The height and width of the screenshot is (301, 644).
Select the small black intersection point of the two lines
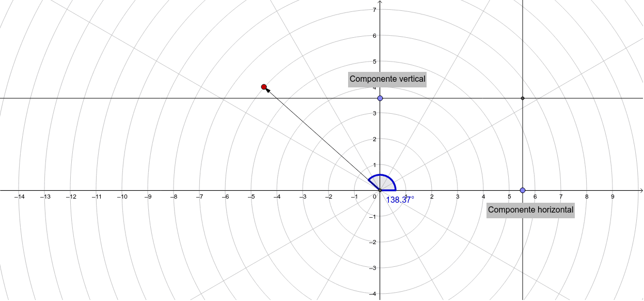(x=523, y=98)
